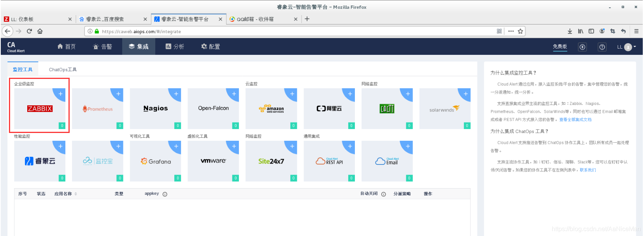Close the 睿象云-智能告警平台 browser tab
The width and height of the screenshot is (644, 236).
tap(220, 19)
